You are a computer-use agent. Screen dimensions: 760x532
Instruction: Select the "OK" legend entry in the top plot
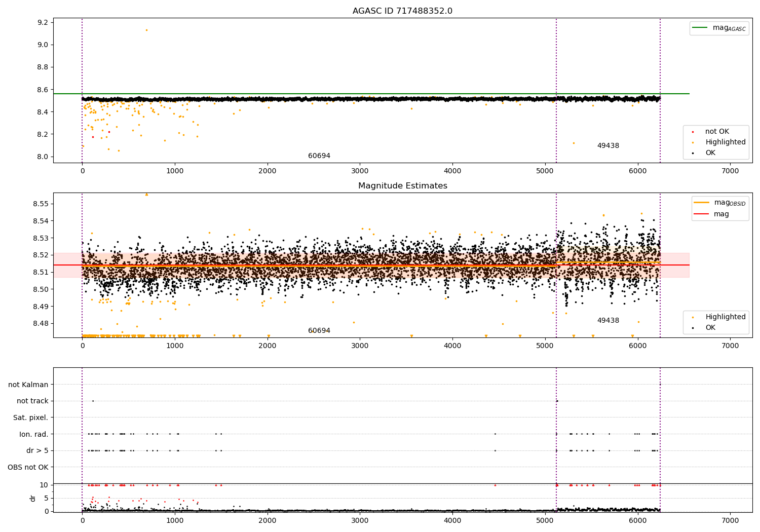click(x=710, y=153)
